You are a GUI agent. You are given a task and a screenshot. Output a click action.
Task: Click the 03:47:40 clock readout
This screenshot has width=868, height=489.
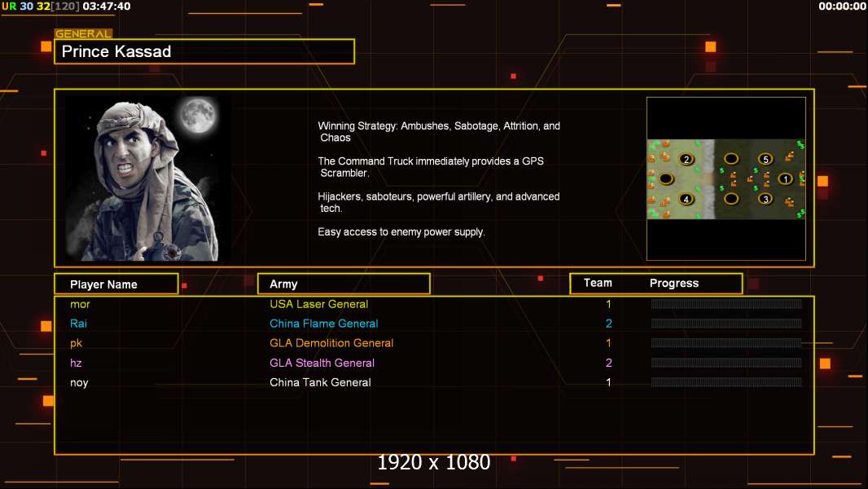coord(107,6)
